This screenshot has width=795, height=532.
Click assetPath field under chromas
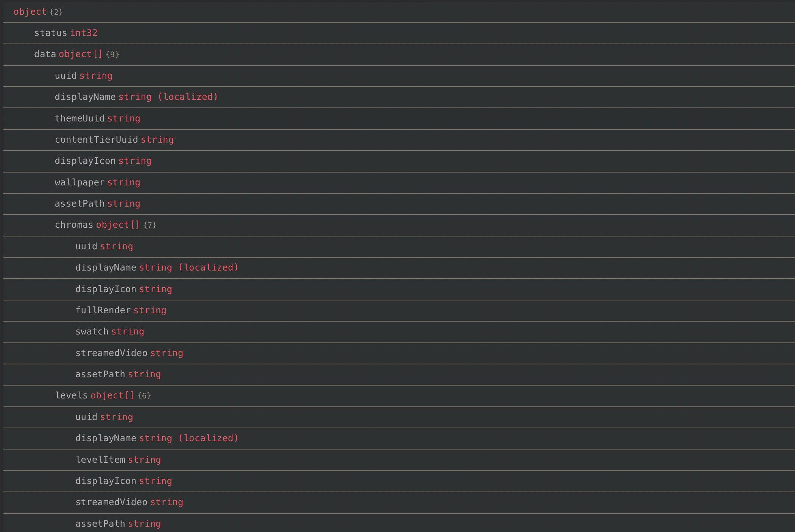[100, 375]
